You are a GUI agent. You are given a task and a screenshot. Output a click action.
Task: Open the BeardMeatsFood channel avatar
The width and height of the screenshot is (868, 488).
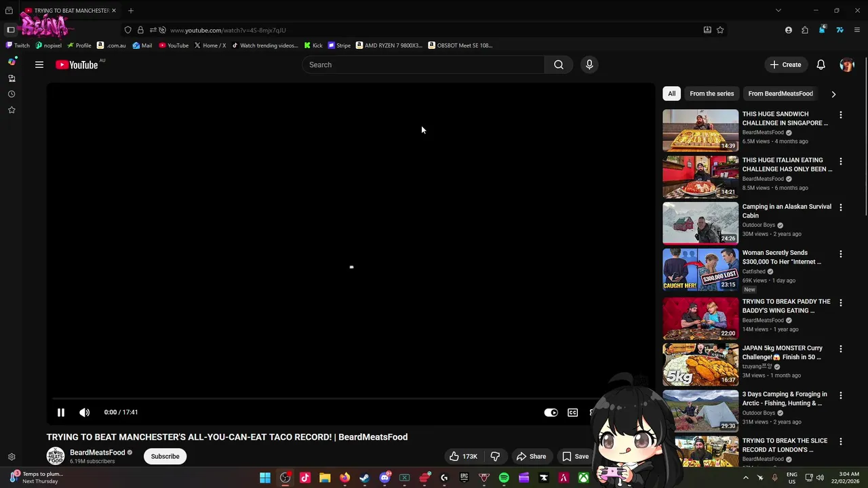click(x=55, y=456)
